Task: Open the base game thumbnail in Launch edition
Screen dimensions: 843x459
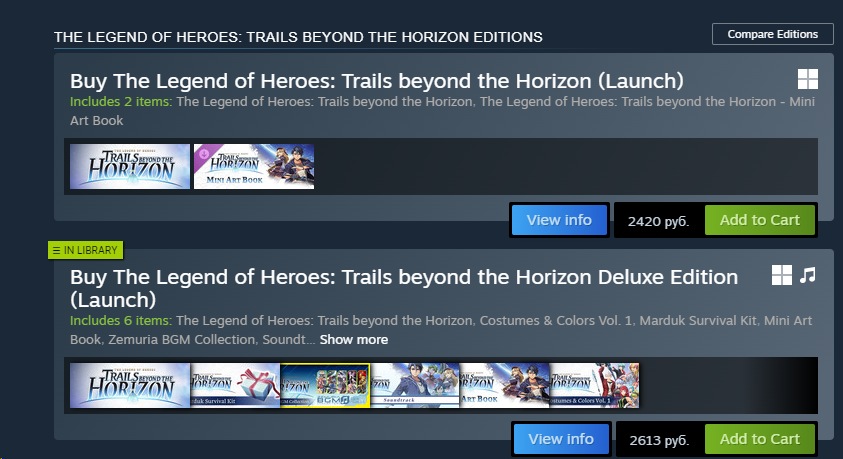Action: 130,166
